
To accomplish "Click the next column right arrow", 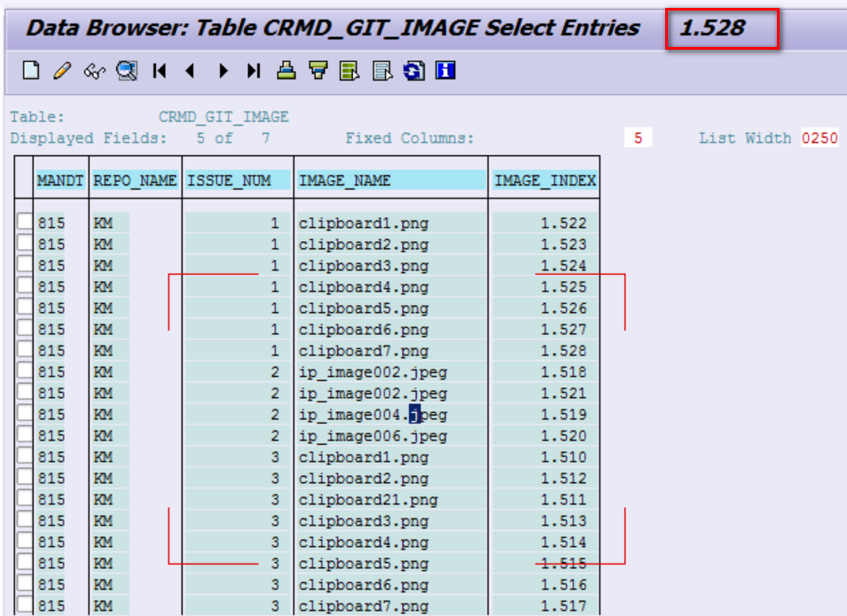I will point(224,71).
